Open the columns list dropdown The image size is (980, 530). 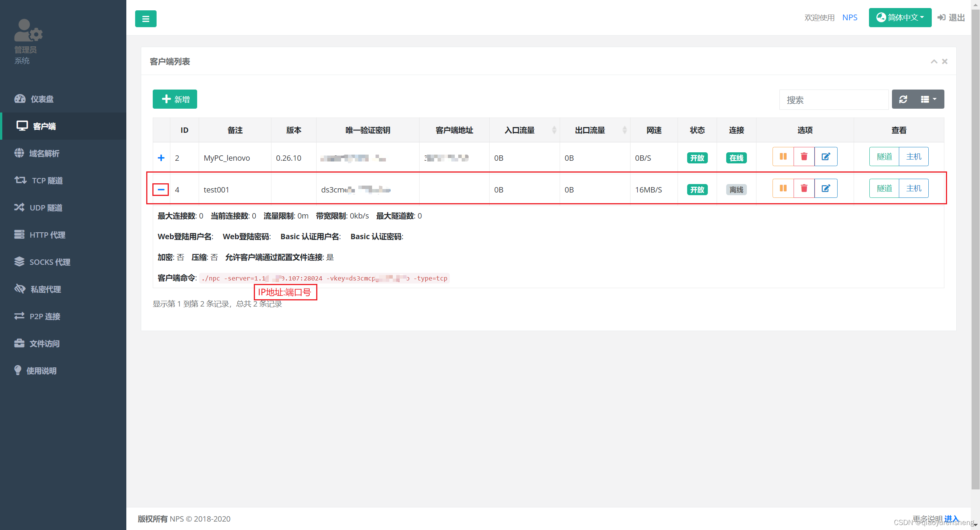(928, 99)
